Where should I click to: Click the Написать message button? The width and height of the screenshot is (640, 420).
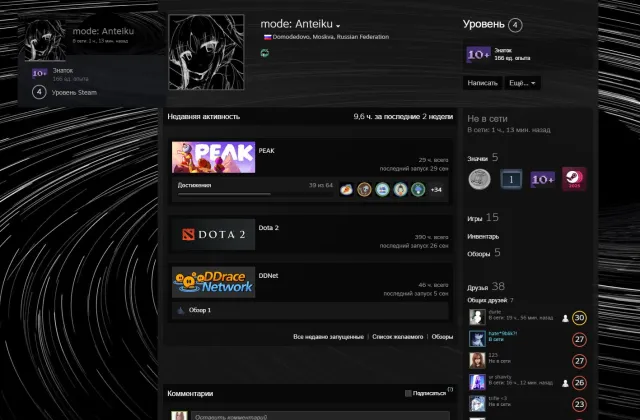point(482,83)
